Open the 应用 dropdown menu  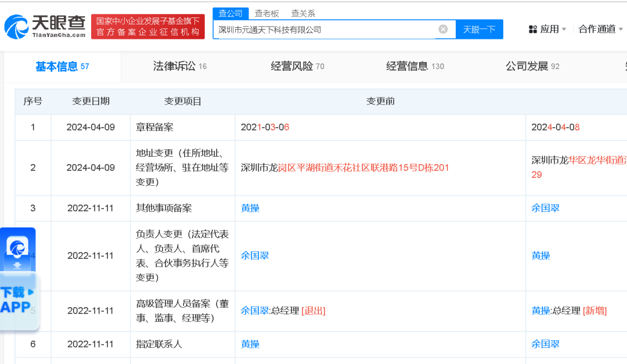pos(549,28)
